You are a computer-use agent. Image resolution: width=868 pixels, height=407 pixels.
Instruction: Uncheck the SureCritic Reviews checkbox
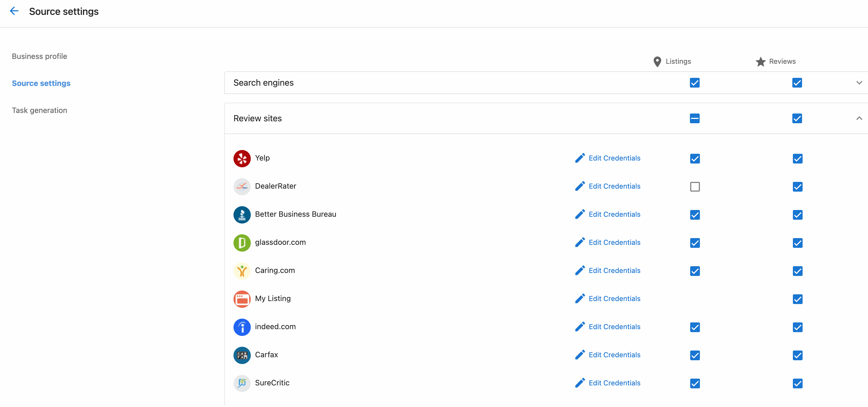(x=797, y=383)
